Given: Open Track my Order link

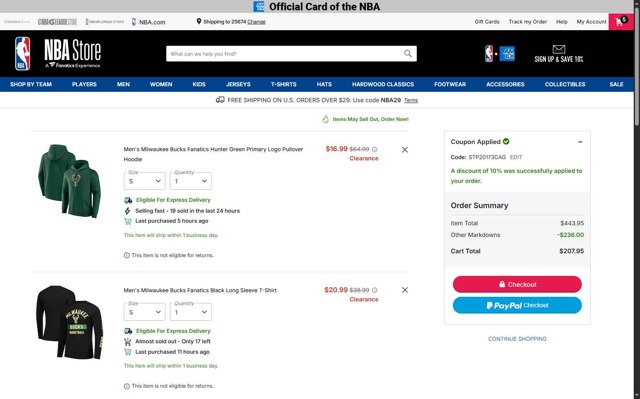Looking at the screenshot, I should point(528,22).
